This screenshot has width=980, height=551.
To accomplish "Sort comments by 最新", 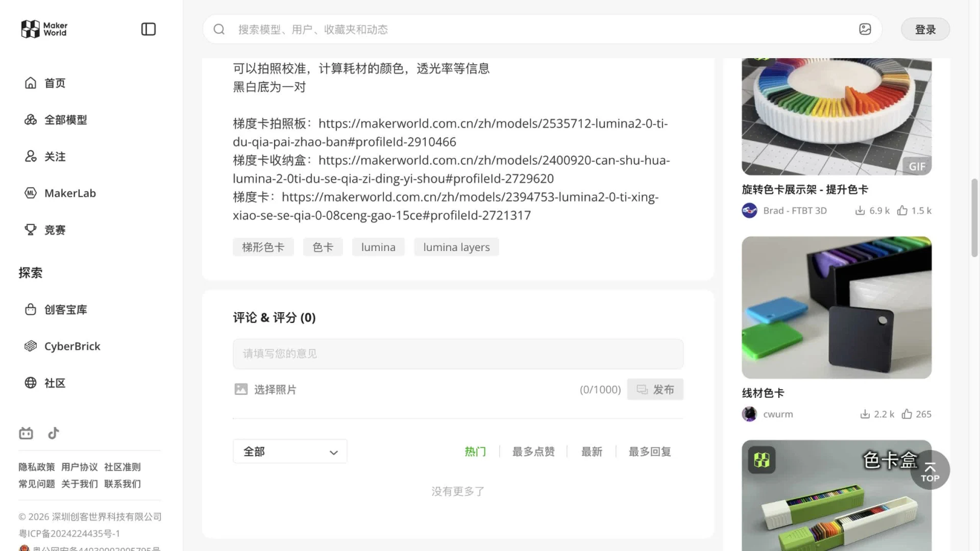I will (x=592, y=452).
